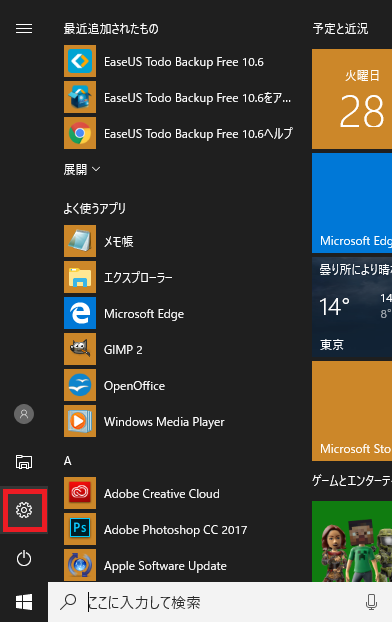Screen dimensions: 392x622
Task: Open the 東京 weather tile
Action: click(x=352, y=307)
